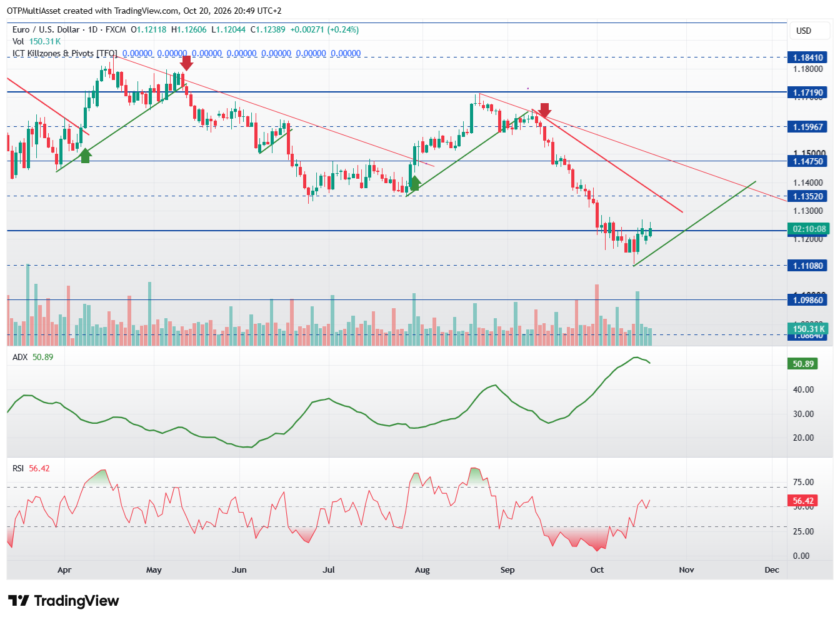Select the 1.13520 price level label
840x622 pixels.
[808, 196]
